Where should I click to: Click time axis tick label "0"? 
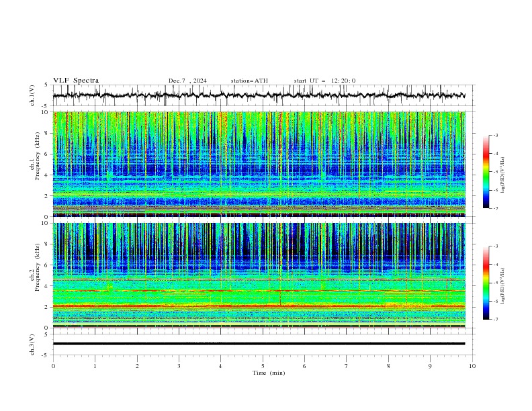tap(53, 366)
